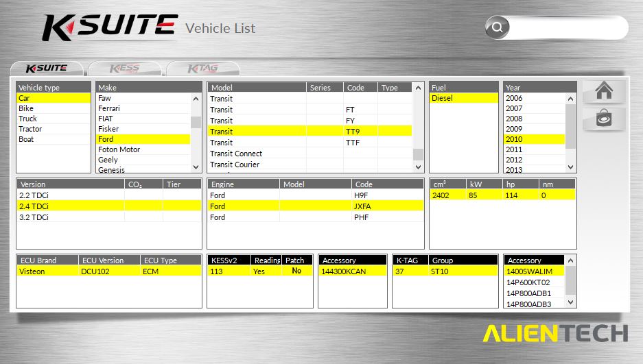Choose Faw in the Make list
Viewport: 643px width, 364px height.
(143, 98)
